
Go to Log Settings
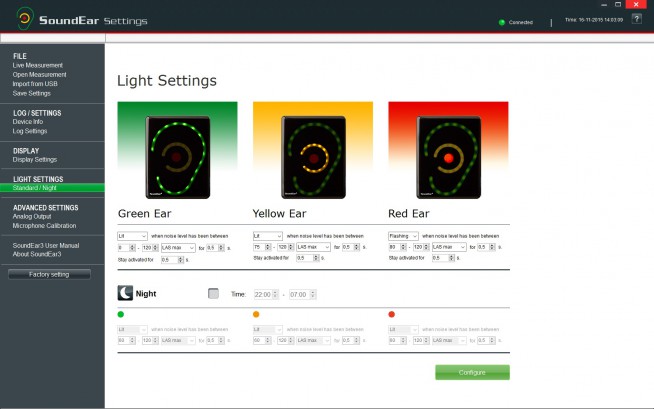pyautogui.click(x=30, y=131)
